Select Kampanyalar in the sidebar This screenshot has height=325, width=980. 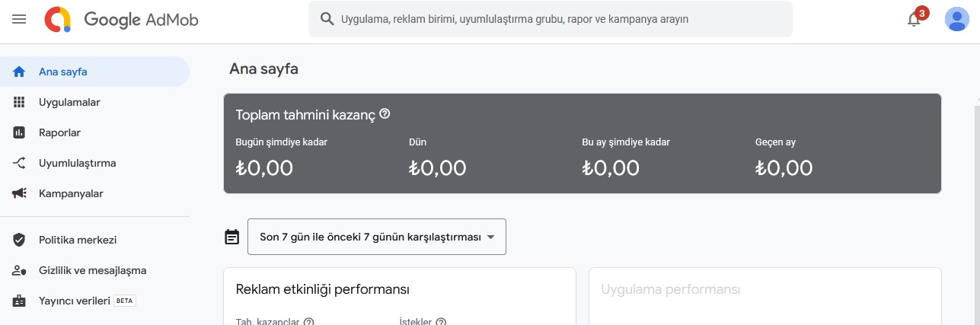point(71,193)
